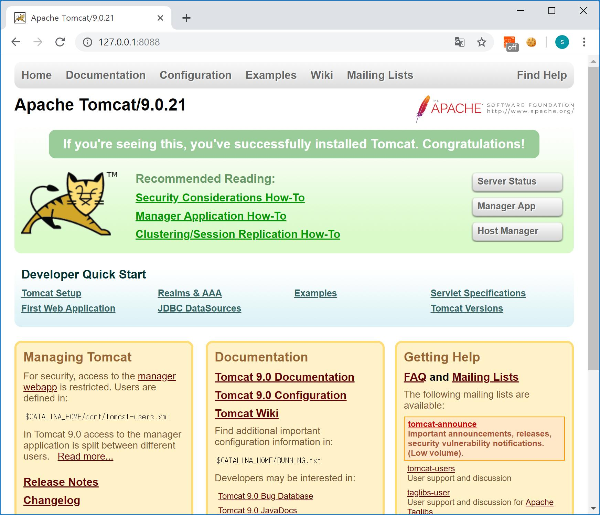Click the Apache Software Foundation feather logo

(x=495, y=108)
